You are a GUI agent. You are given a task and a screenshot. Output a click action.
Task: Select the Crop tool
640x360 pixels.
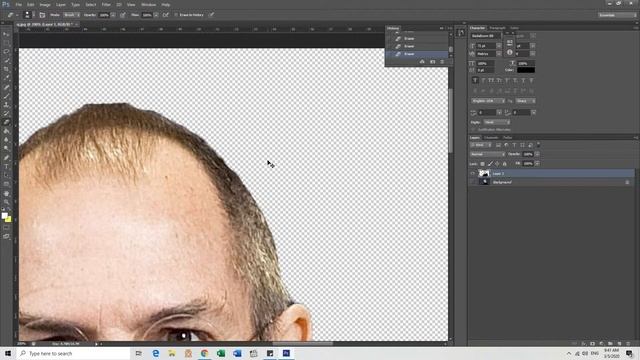(x=6, y=69)
